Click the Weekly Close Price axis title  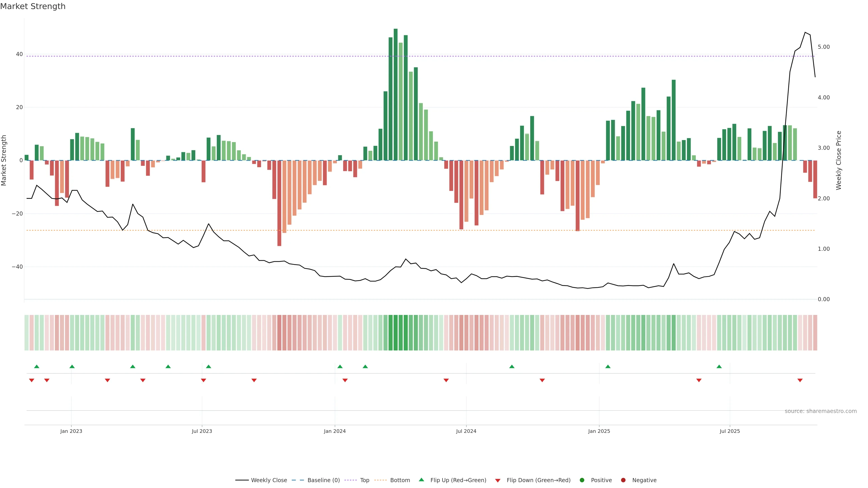(x=839, y=160)
